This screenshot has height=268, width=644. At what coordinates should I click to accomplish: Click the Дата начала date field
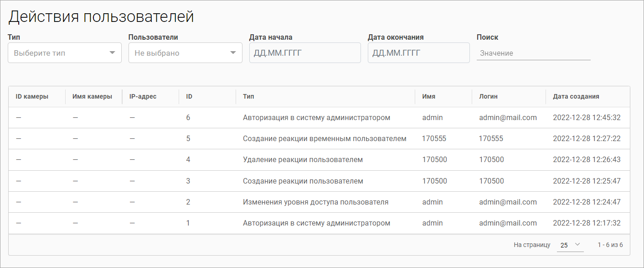(305, 53)
